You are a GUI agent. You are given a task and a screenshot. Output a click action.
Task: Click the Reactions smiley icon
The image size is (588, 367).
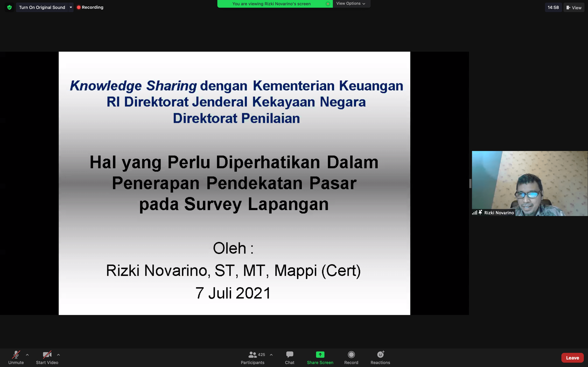[380, 355]
